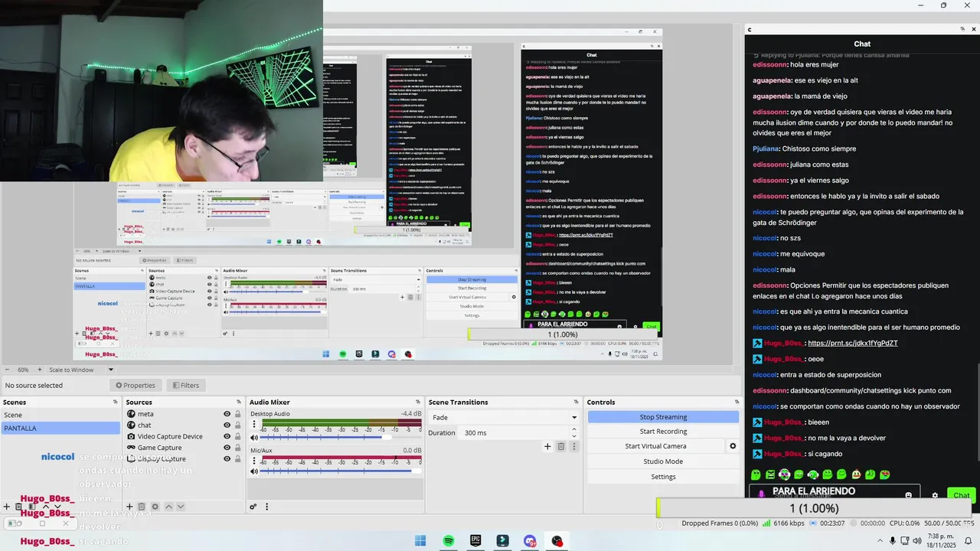Select the Scene entry in Scenes list
This screenshot has width=980, height=551.
pos(60,415)
